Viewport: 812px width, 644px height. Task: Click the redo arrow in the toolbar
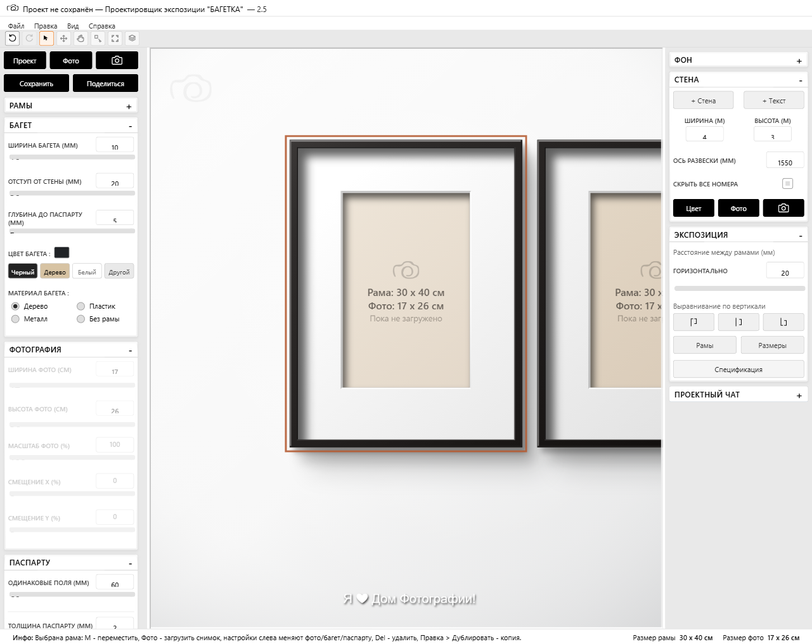29,38
